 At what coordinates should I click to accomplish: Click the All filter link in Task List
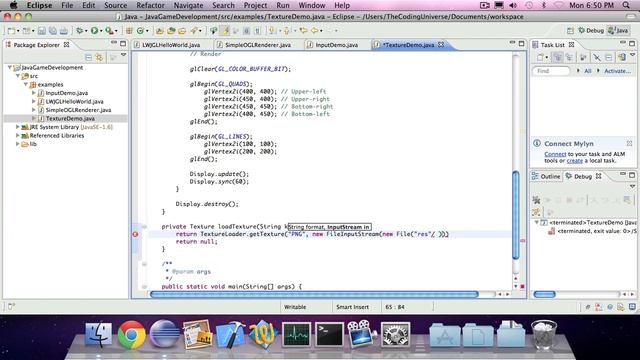tap(588, 71)
